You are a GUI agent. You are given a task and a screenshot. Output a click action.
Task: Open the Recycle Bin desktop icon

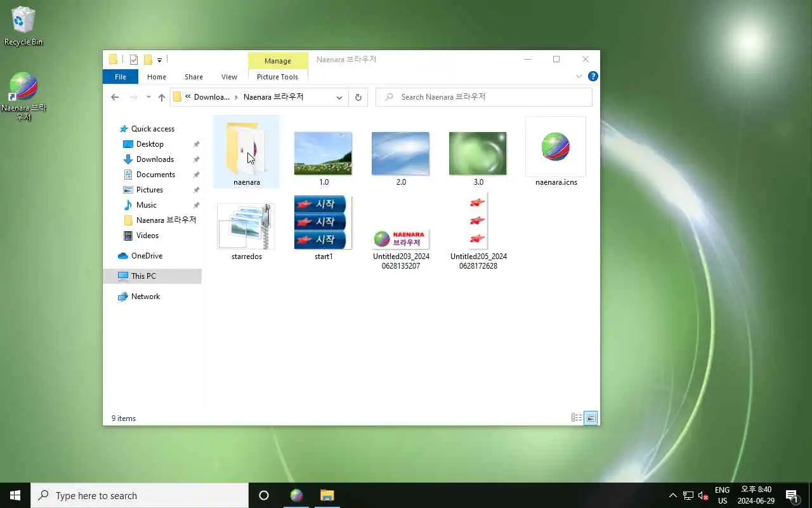pos(23,26)
